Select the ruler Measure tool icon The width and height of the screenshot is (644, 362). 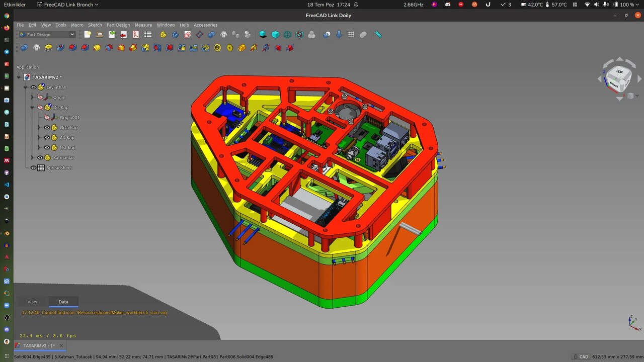point(378,35)
